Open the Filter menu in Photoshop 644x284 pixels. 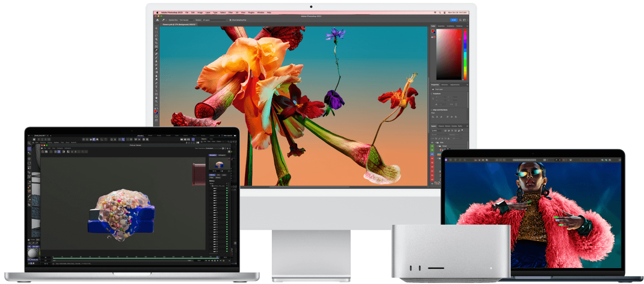click(230, 12)
